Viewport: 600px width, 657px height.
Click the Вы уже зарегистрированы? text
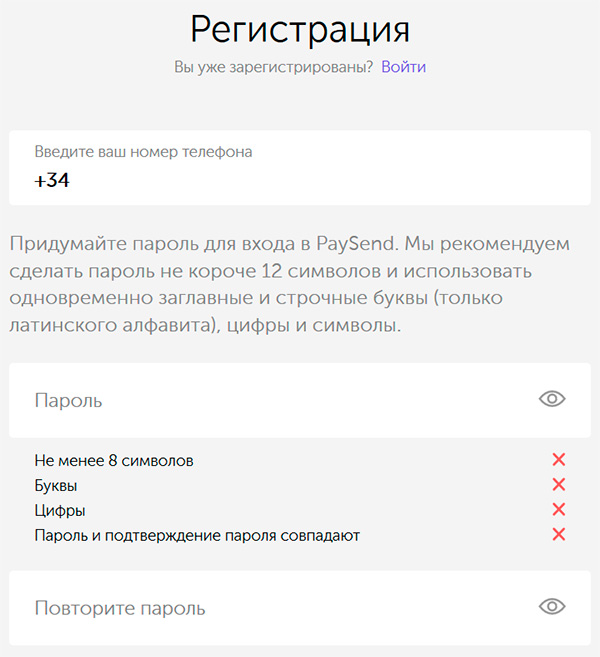(273, 67)
